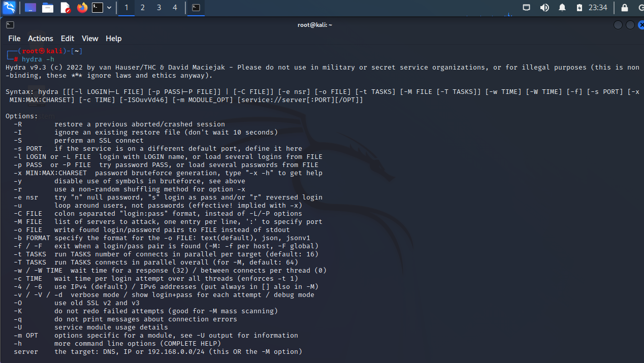Click the typed 'hydra -h' command
The width and height of the screenshot is (644, 363).
tap(38, 59)
